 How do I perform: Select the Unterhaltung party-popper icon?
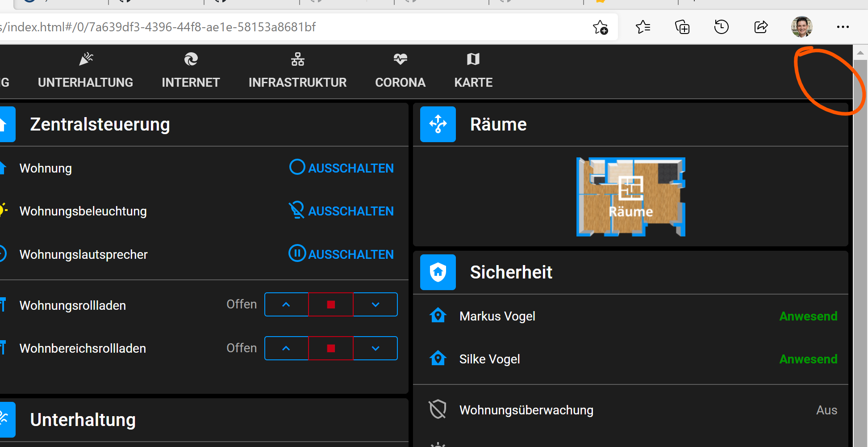click(85, 59)
